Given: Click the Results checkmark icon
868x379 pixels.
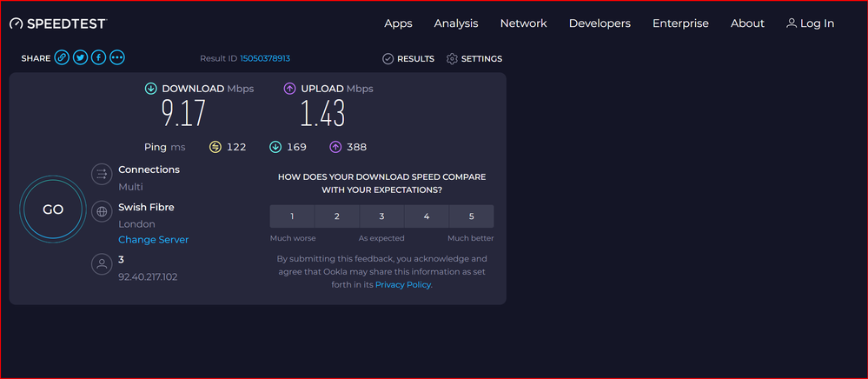Looking at the screenshot, I should pyautogui.click(x=388, y=59).
